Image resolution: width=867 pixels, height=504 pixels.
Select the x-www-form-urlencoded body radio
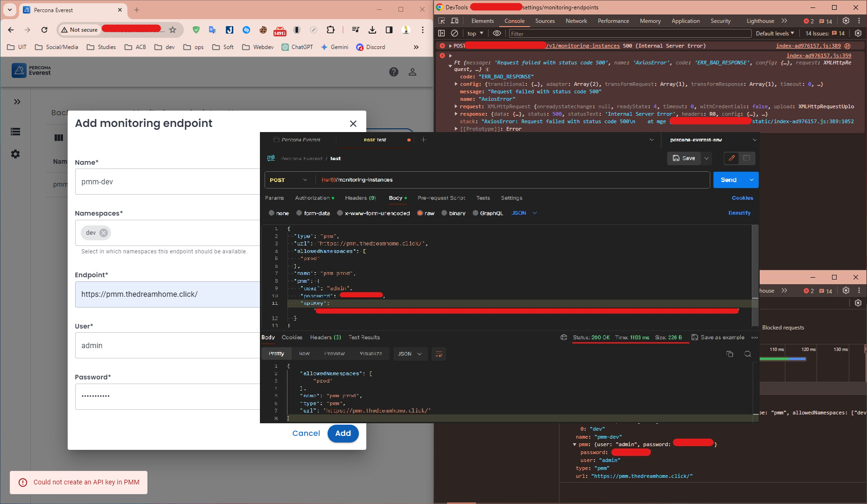point(340,213)
